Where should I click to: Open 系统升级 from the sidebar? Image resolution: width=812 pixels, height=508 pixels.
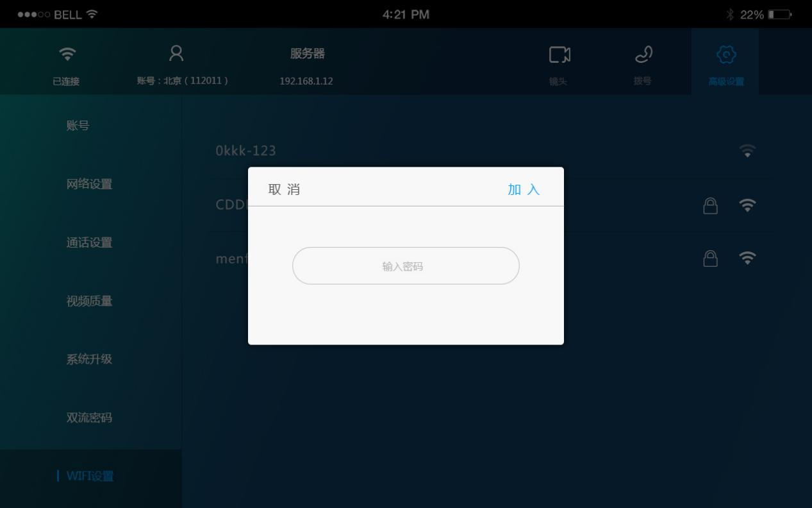(90, 359)
